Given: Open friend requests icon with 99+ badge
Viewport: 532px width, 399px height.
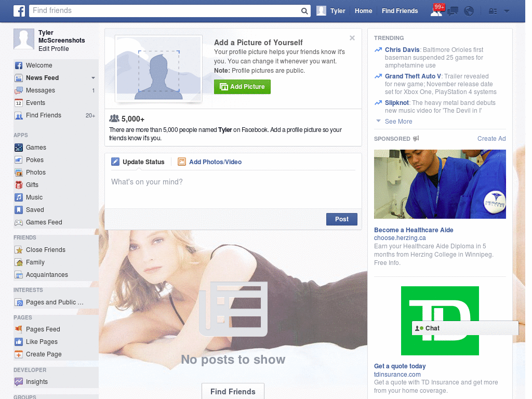Looking at the screenshot, I should [437, 10].
